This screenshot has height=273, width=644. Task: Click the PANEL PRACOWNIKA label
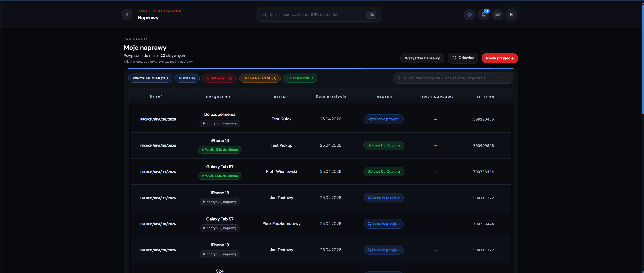tap(159, 11)
